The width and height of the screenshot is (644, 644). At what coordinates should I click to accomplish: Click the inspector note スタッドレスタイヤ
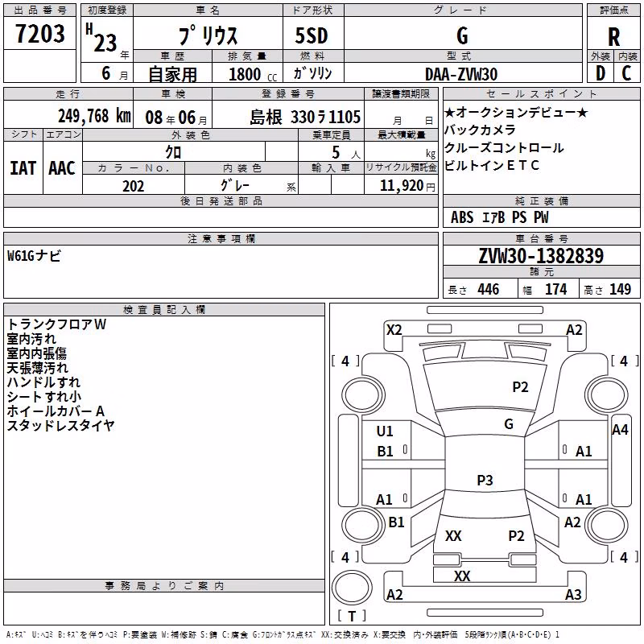60,425
